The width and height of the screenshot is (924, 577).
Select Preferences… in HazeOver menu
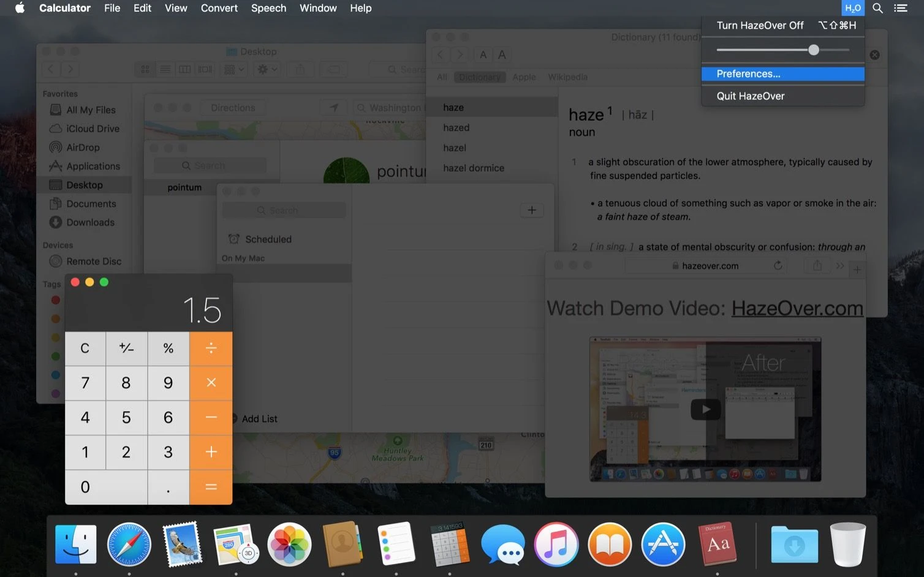click(x=748, y=74)
